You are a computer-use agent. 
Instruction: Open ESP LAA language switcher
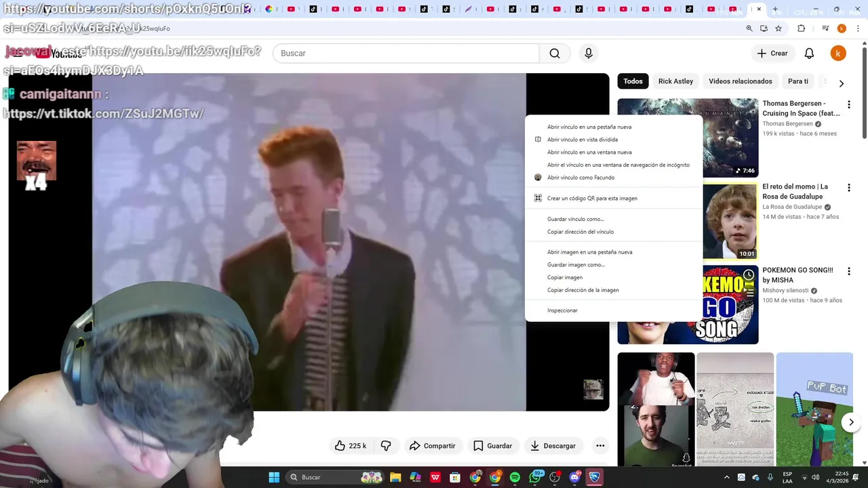coord(787,477)
